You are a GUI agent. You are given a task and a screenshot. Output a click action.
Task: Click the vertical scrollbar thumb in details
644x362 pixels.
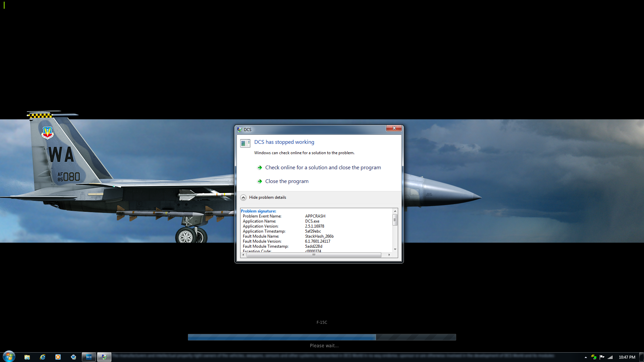(395, 220)
